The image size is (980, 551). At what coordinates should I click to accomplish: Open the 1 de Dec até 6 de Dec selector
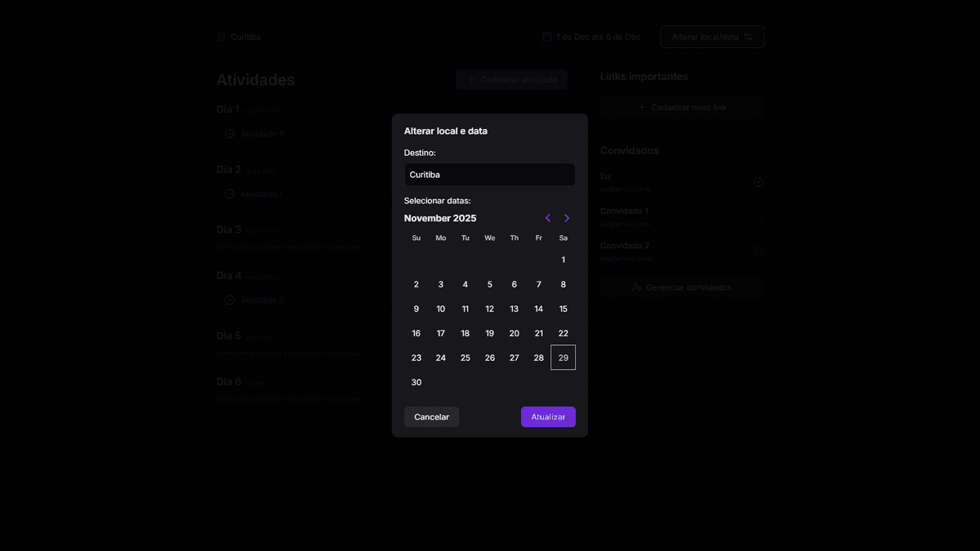pyautogui.click(x=599, y=36)
